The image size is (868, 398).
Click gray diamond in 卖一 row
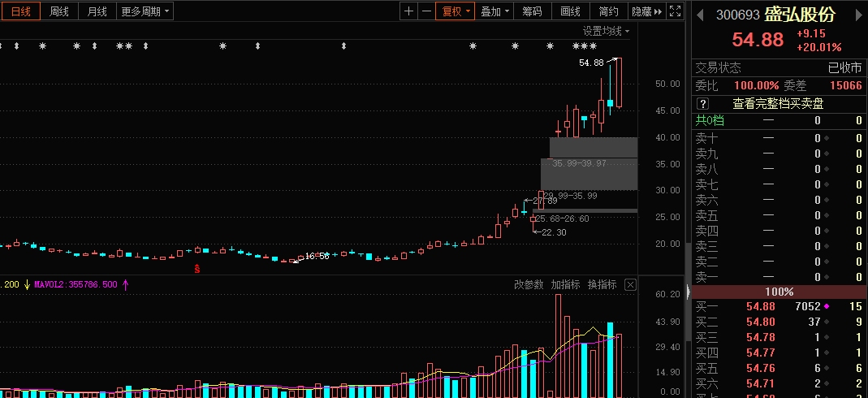[827, 277]
